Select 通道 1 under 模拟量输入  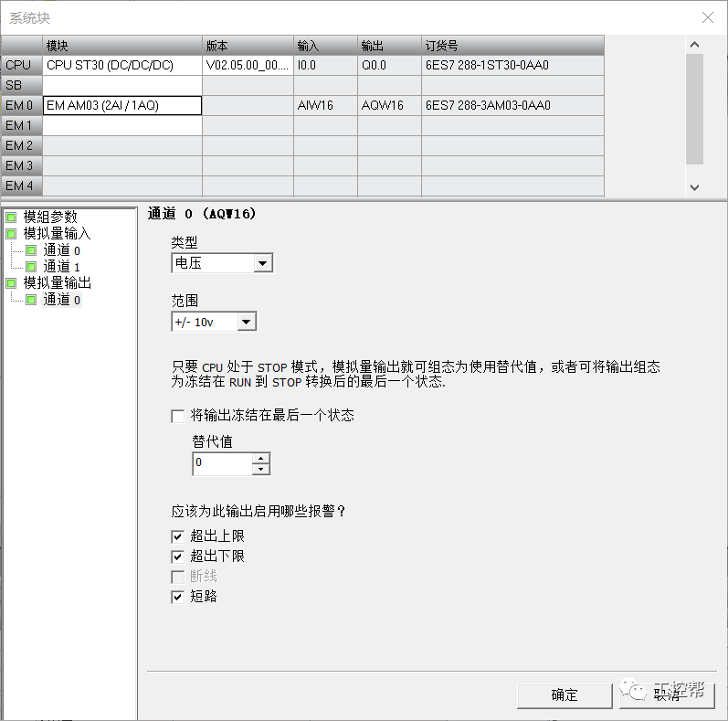click(x=62, y=267)
